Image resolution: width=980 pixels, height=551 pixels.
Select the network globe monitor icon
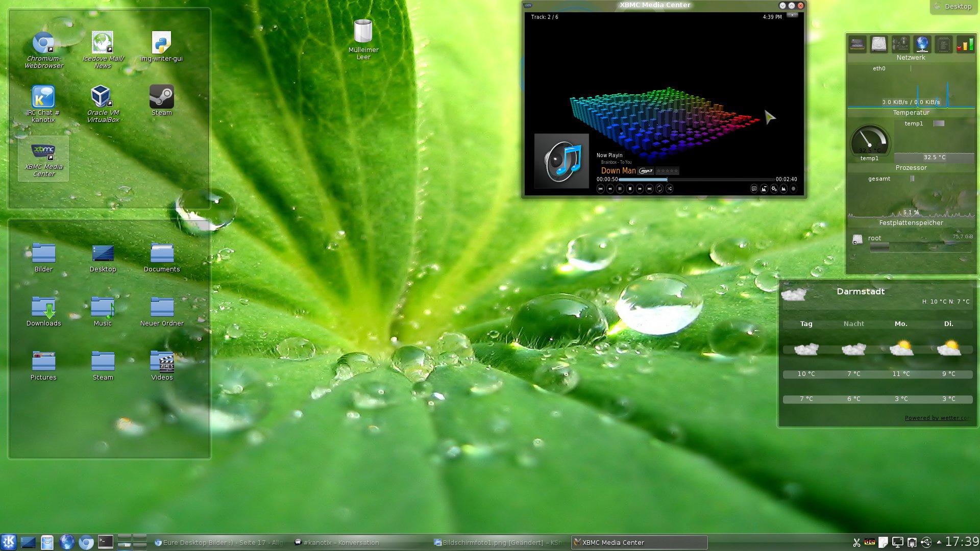point(922,44)
